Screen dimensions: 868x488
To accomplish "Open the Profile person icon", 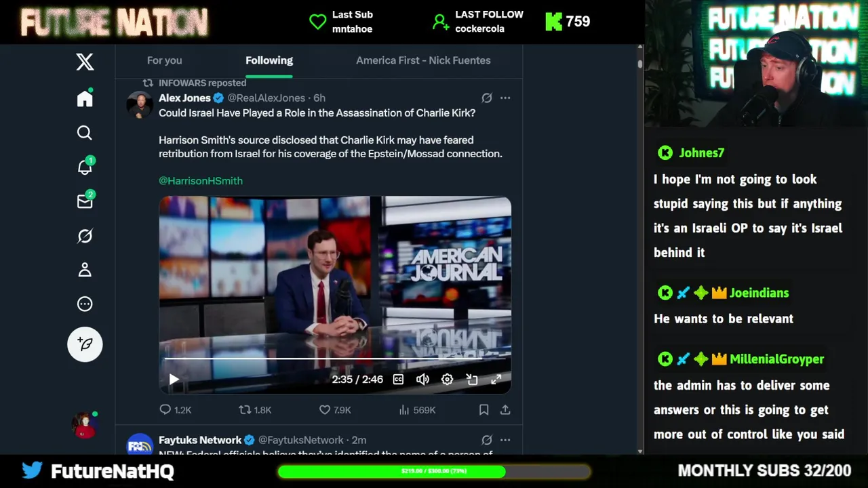I will click(85, 270).
